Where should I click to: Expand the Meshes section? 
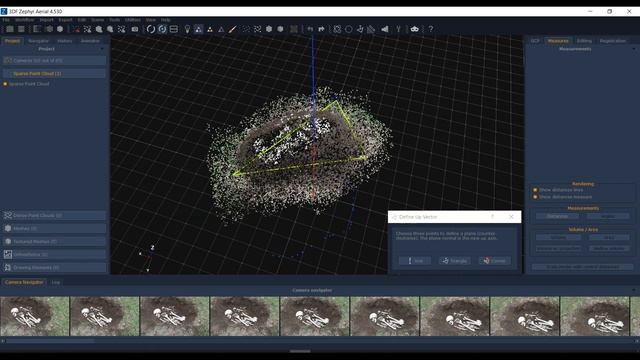click(x=54, y=228)
